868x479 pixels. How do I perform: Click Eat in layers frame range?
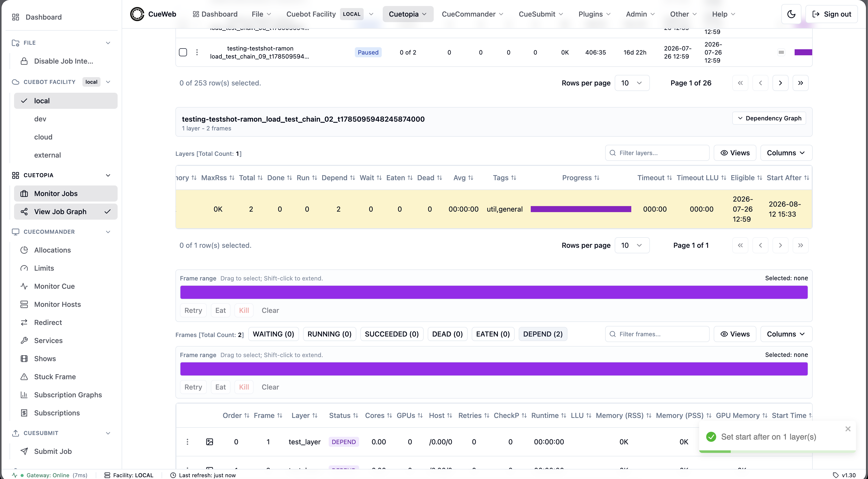[220, 310]
